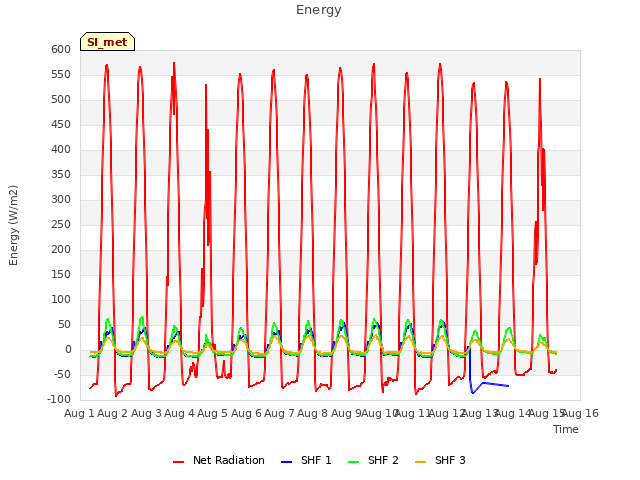The height and width of the screenshot is (480, 640).
Task: Click the 0 y-axis tick label
Action: (68, 350)
